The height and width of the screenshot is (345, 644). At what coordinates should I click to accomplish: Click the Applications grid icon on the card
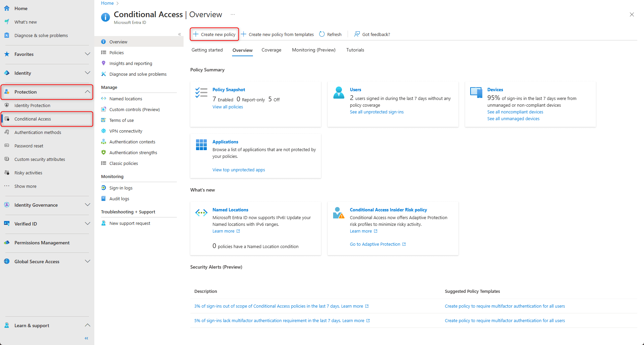click(x=201, y=145)
